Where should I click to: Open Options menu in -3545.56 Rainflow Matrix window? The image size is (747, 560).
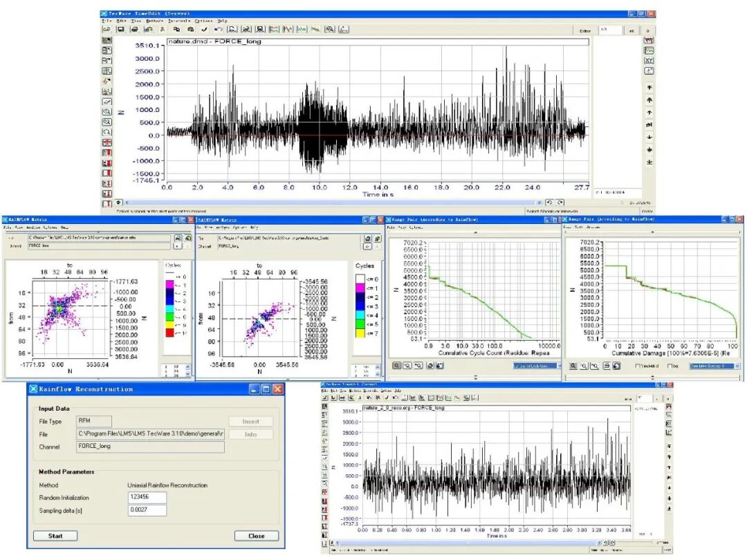click(240, 227)
